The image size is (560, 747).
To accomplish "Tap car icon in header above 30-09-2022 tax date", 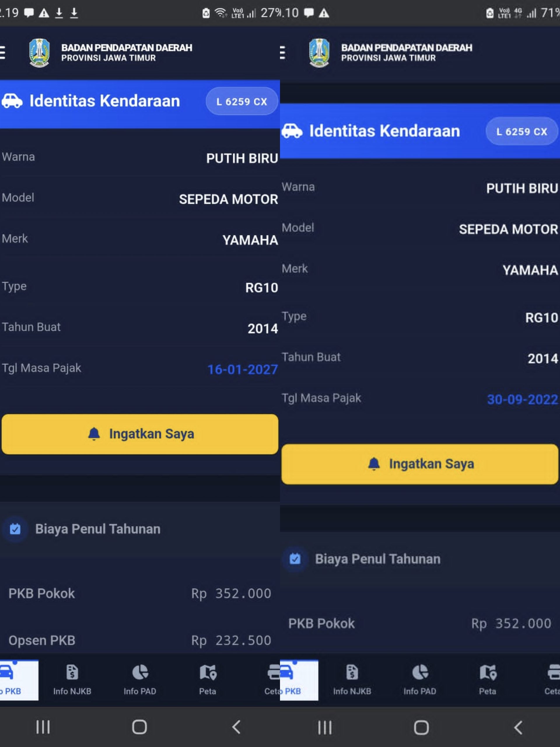I will pos(292,131).
